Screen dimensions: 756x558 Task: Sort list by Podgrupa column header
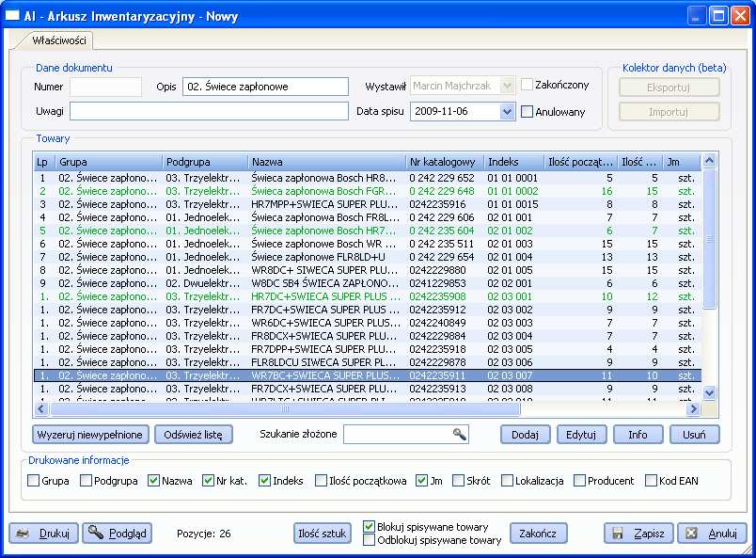[205, 162]
